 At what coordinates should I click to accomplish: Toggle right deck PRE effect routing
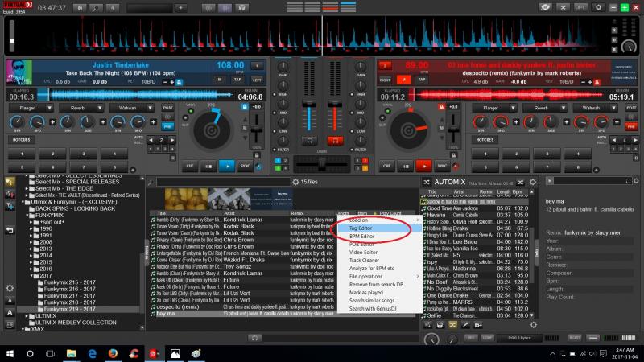click(x=631, y=126)
